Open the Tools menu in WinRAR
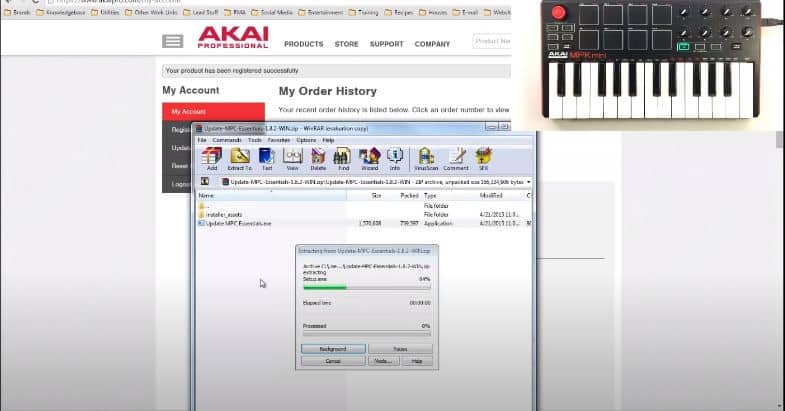The height and width of the screenshot is (411, 785). (x=255, y=140)
